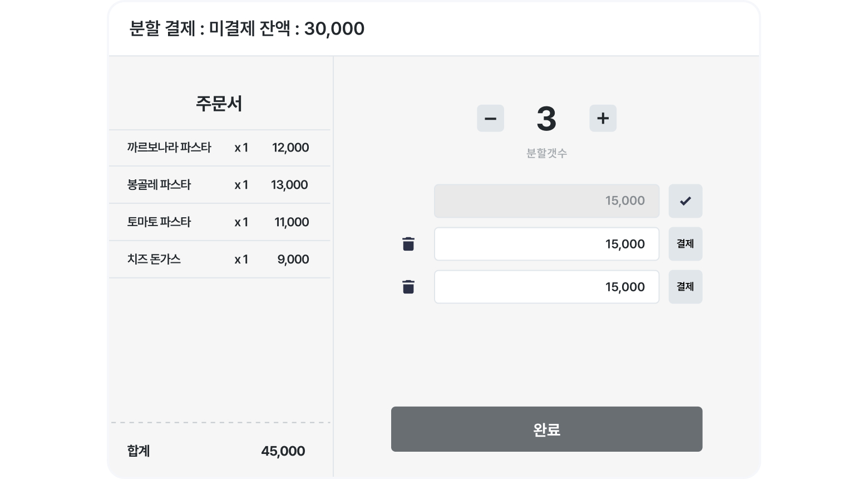Select the disabled first 15,000 amount field
The width and height of the screenshot is (868, 479).
tap(546, 201)
